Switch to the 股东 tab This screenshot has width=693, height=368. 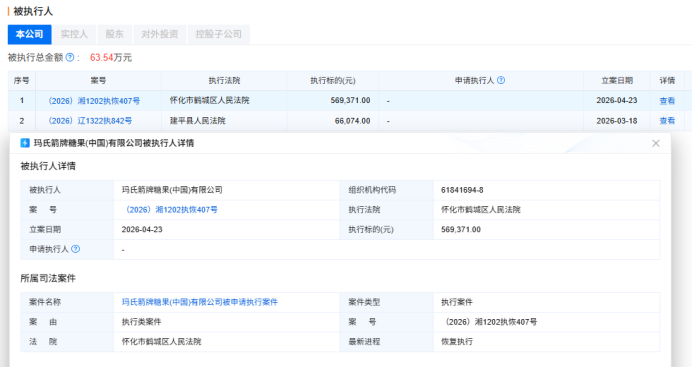pyautogui.click(x=114, y=34)
